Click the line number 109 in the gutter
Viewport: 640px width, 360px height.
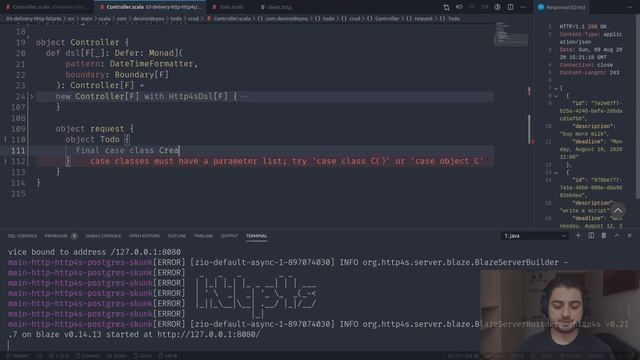click(18, 129)
